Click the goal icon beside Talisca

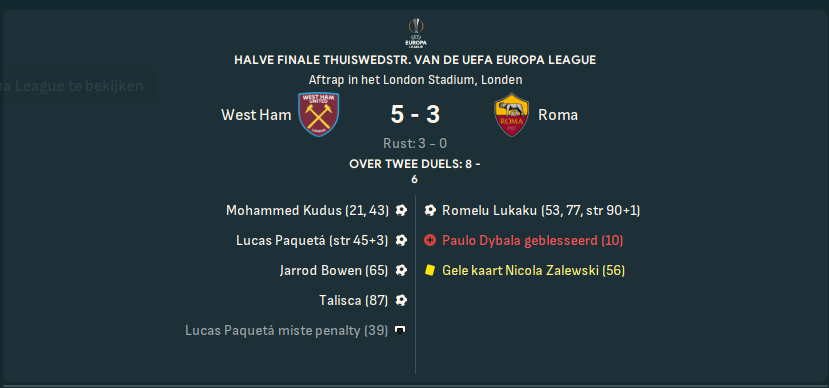coord(401,300)
